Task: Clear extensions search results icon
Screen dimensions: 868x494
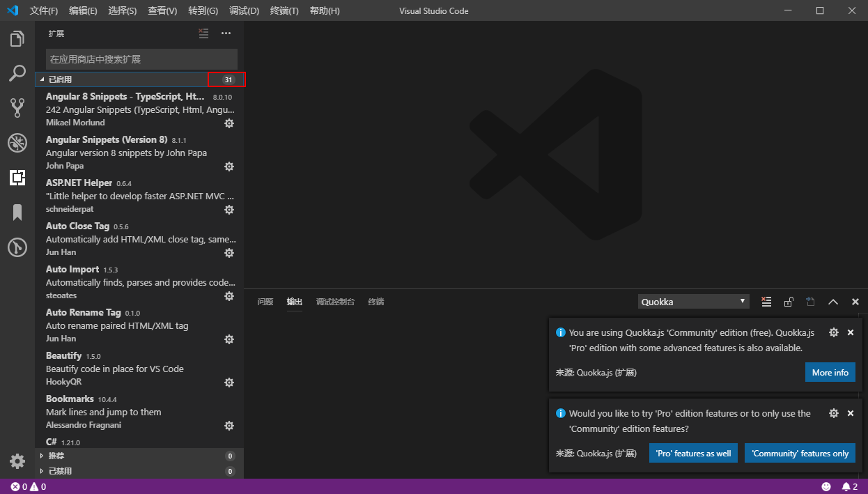Action: click(203, 33)
